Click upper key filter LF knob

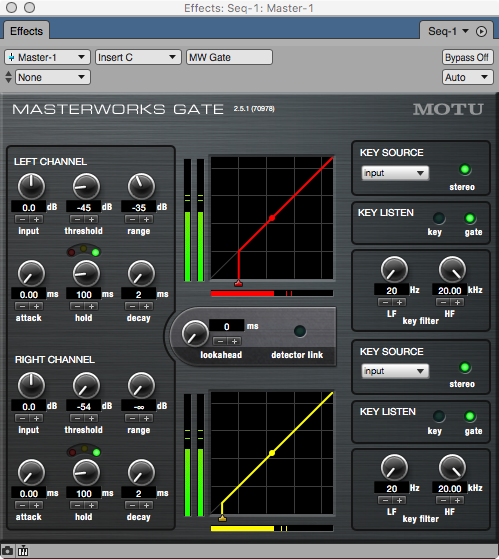(394, 270)
